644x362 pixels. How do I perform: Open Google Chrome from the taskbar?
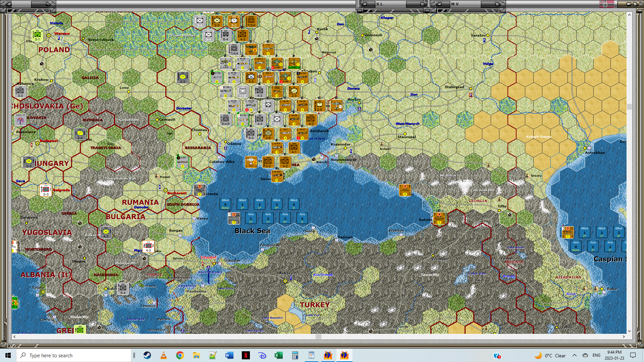180,355
